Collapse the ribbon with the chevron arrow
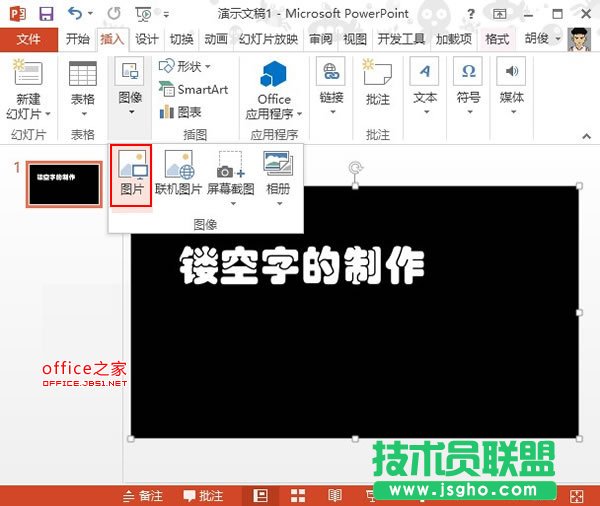600x506 pixels. (x=586, y=136)
